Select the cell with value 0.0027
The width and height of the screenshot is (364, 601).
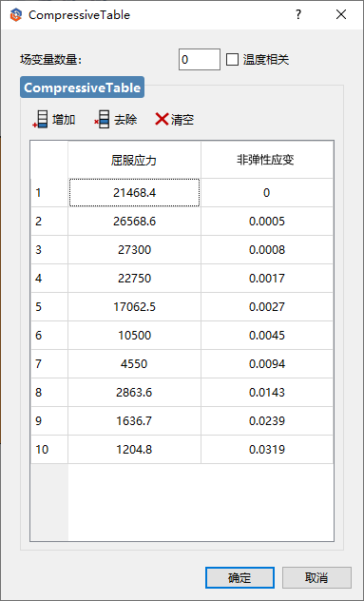tap(267, 307)
